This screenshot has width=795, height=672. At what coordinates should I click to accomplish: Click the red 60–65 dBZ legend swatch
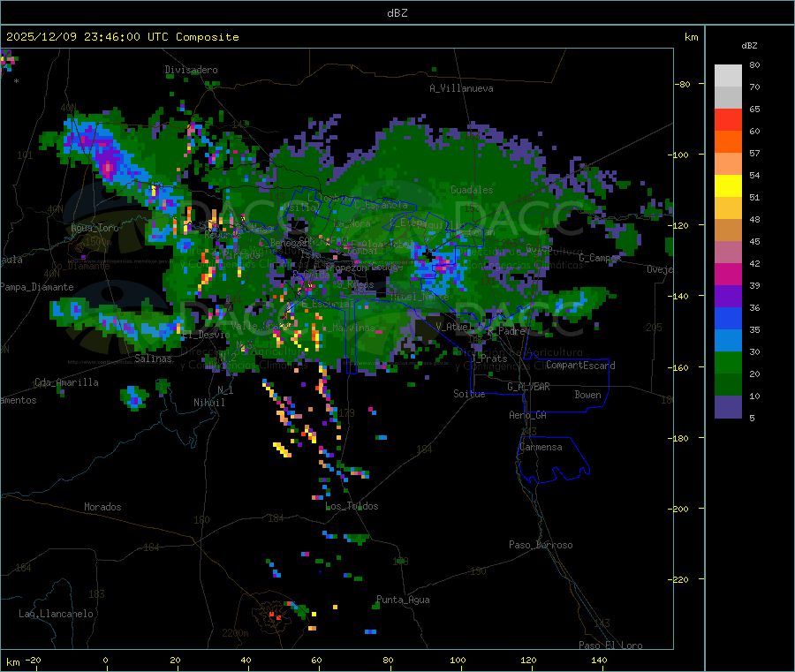click(728, 119)
